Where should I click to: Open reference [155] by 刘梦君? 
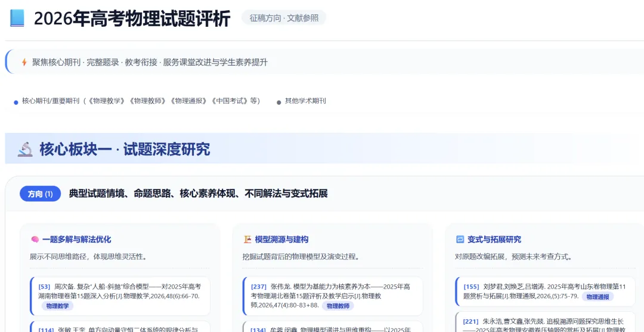coord(546,291)
